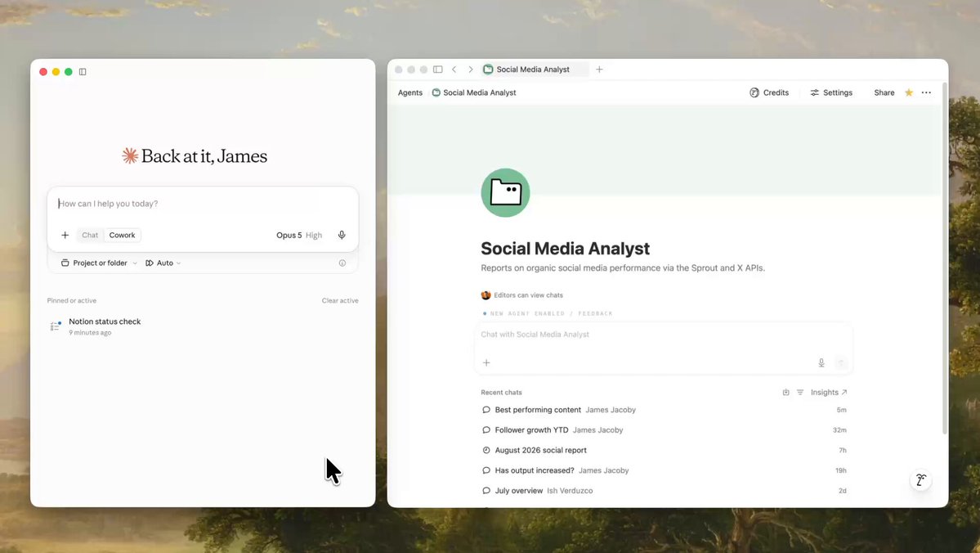Click the Notion window vertical scrollbar

pyautogui.click(x=944, y=257)
